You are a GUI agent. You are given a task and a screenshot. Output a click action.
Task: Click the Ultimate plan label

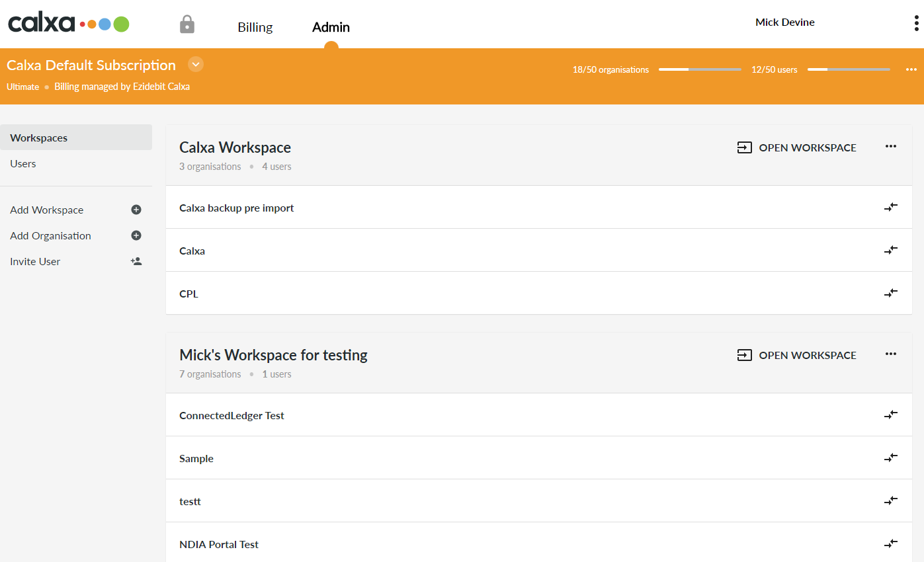click(x=23, y=87)
